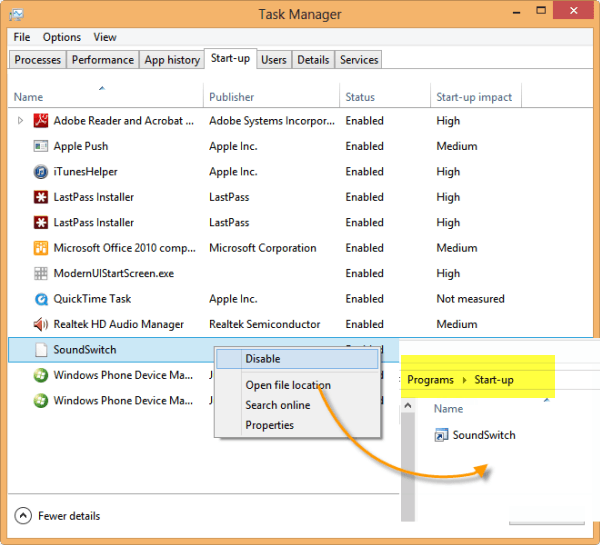
Task: Open the Options menu
Action: tap(62, 37)
